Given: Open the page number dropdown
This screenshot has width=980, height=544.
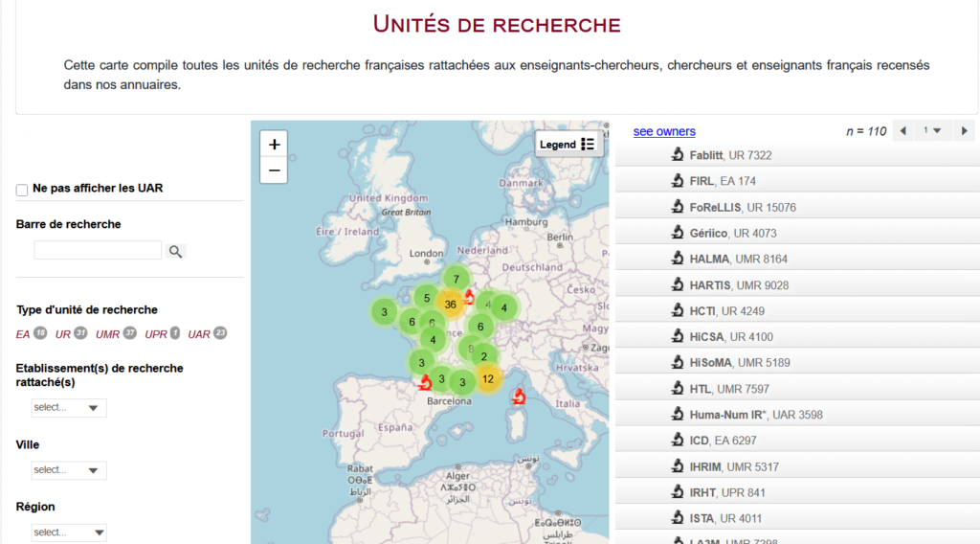Looking at the screenshot, I should point(932,130).
